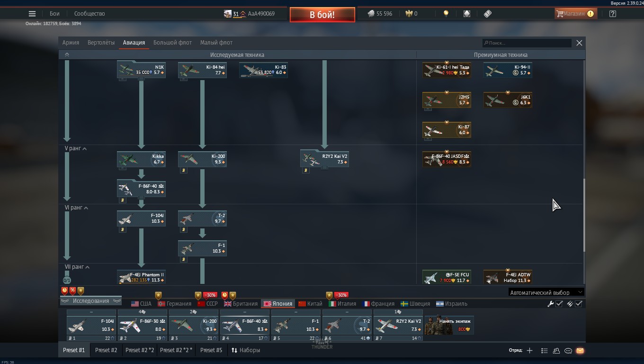Switch to the Вертолёты tab
This screenshot has width=644, height=364.
[101, 43]
